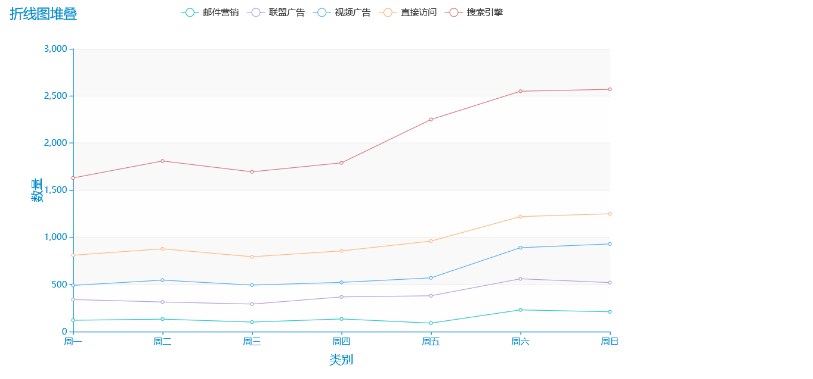Click the 邮件营销 point at 周五
The width and height of the screenshot is (813, 379).
(x=431, y=323)
